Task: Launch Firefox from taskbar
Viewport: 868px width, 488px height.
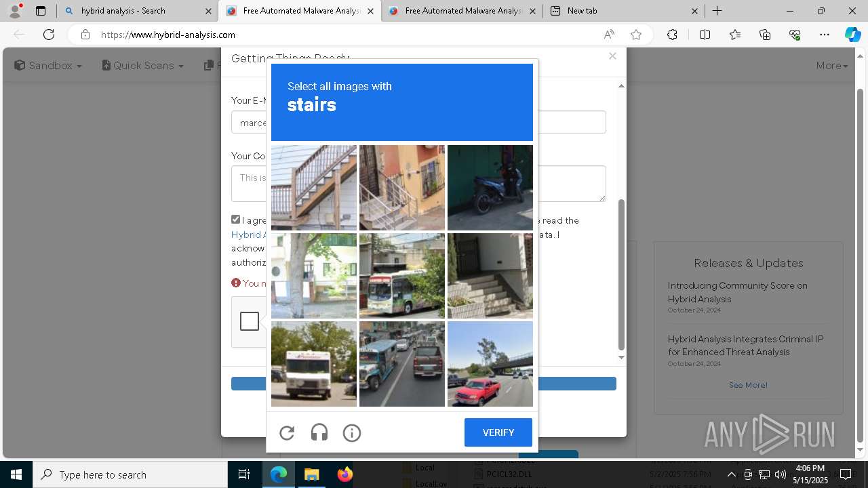Action: [x=344, y=474]
